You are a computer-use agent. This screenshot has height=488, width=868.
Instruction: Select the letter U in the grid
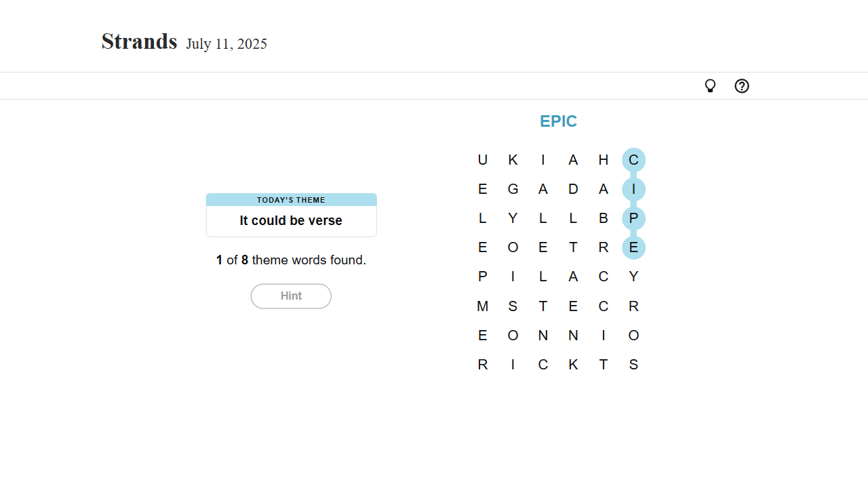pos(483,160)
